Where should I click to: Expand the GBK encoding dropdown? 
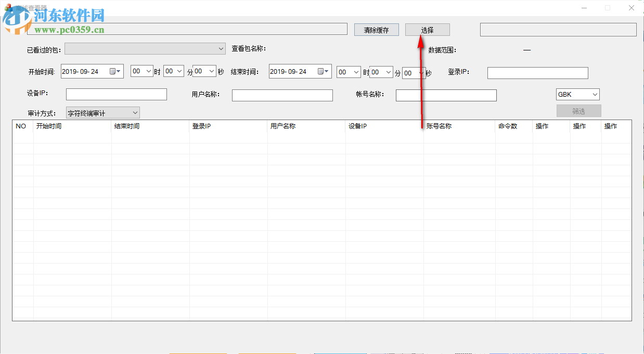578,95
